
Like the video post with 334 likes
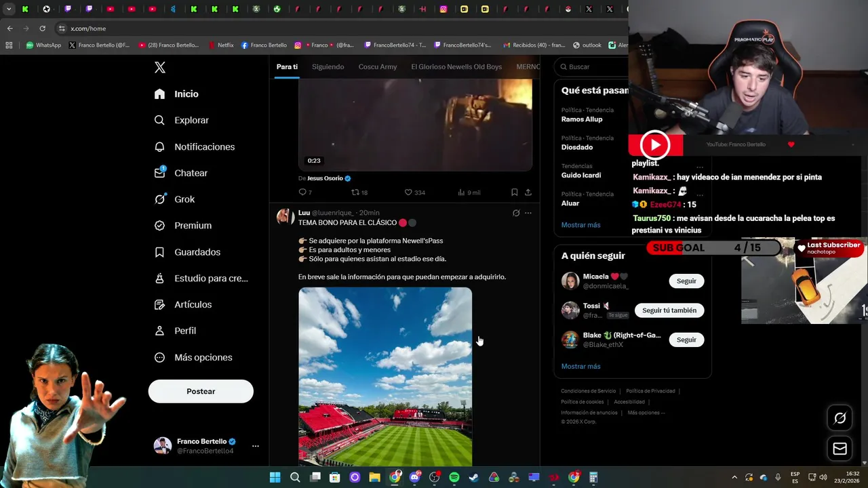pyautogui.click(x=414, y=192)
